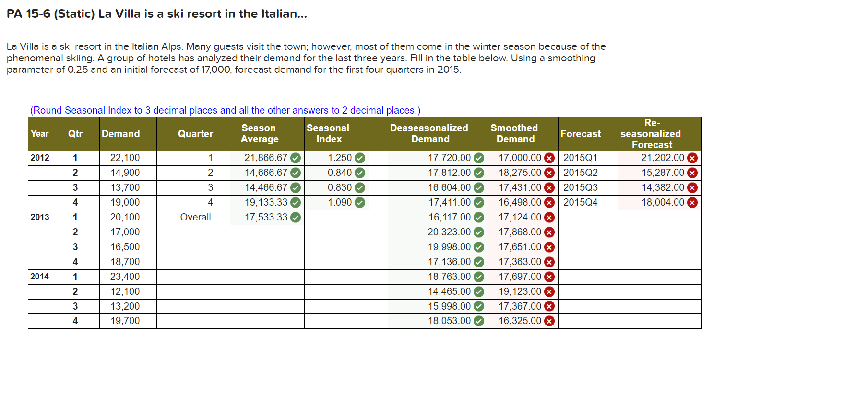Click the demand value 22,100
The image size is (868, 406).
click(125, 158)
